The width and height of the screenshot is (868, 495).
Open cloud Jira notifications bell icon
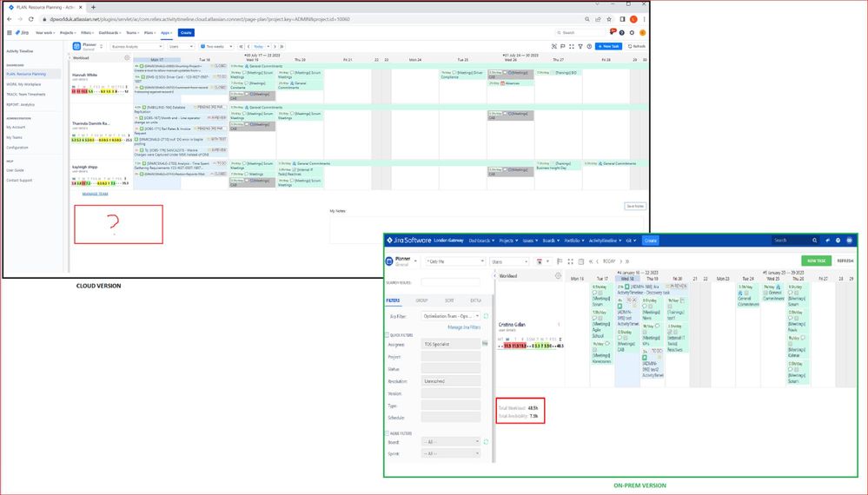coord(613,32)
